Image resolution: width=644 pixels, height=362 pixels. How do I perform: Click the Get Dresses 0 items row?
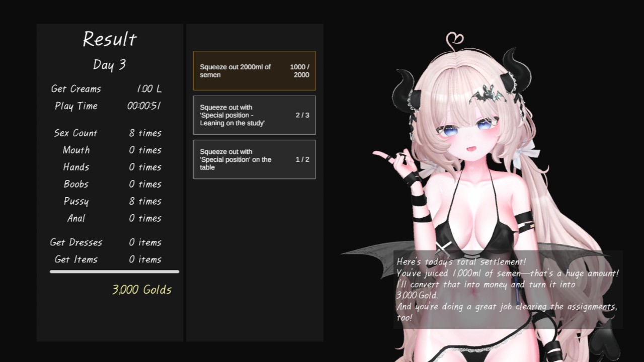pyautogui.click(x=106, y=242)
